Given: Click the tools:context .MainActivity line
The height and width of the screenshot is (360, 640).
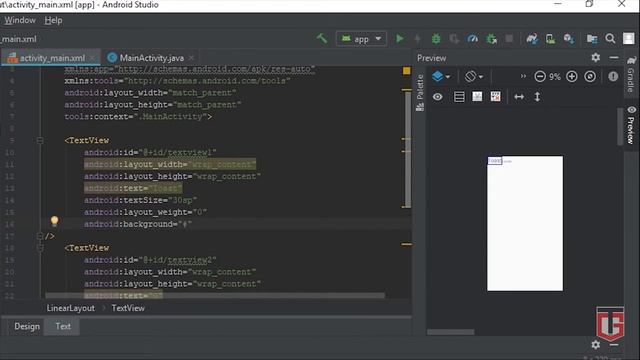Looking at the screenshot, I should [x=138, y=117].
